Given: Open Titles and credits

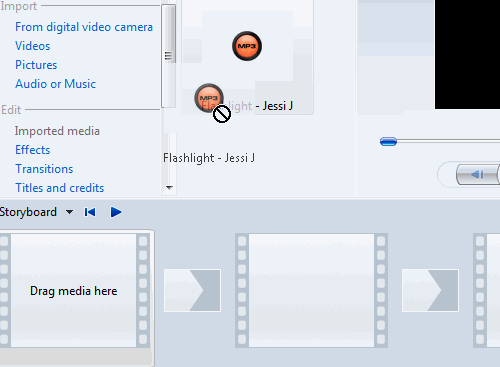Looking at the screenshot, I should tap(60, 188).
